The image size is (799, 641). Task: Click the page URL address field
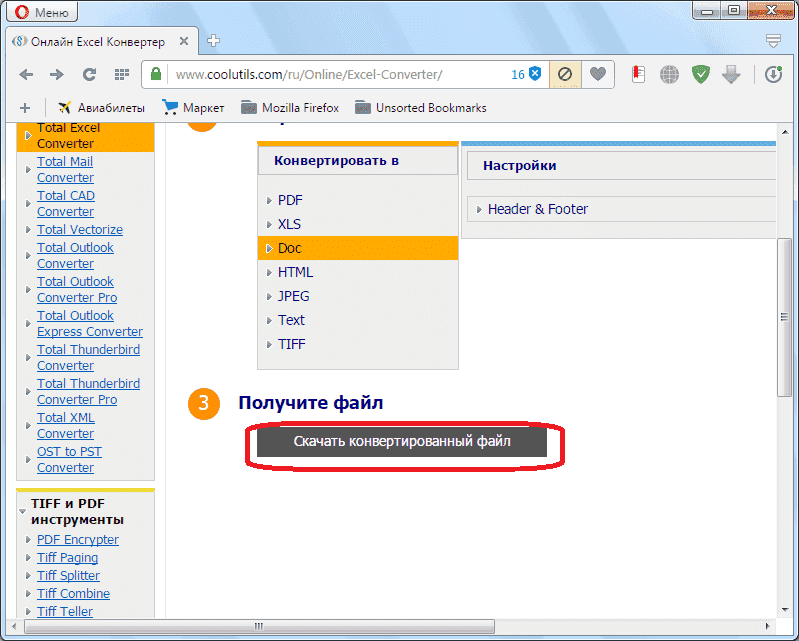(330, 75)
